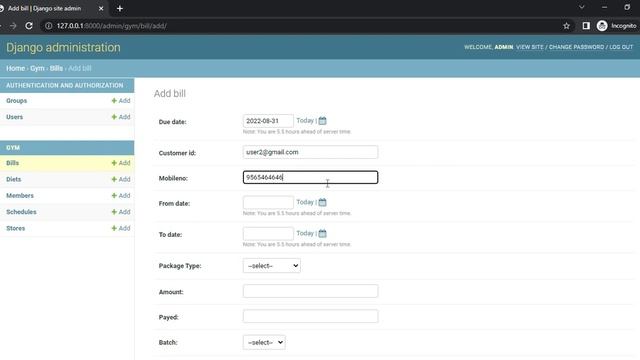Close the Add bill browser tab

(x=101, y=8)
